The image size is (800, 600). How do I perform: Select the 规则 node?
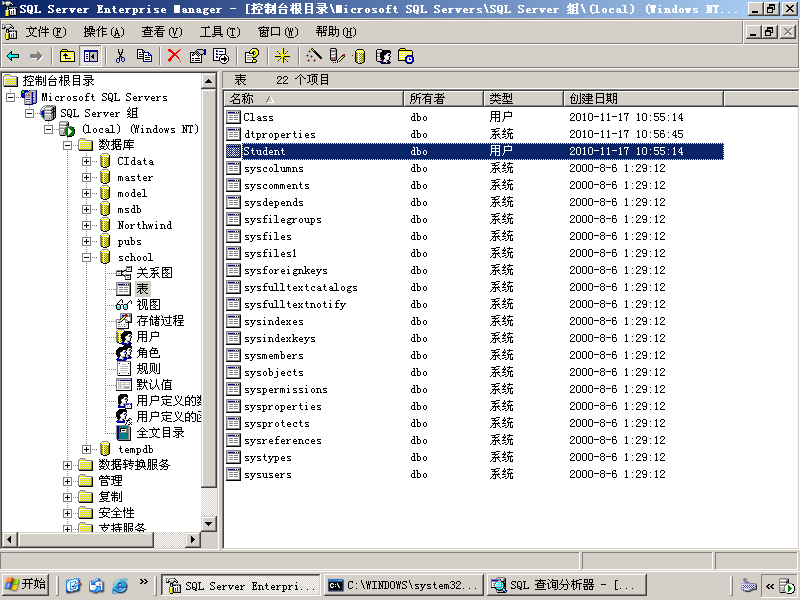148,369
